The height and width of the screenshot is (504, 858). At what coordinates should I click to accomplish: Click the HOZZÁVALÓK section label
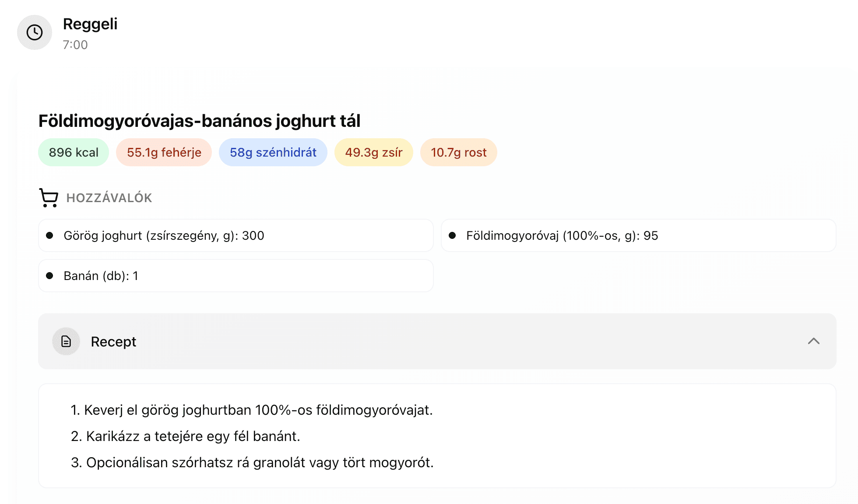(x=109, y=198)
